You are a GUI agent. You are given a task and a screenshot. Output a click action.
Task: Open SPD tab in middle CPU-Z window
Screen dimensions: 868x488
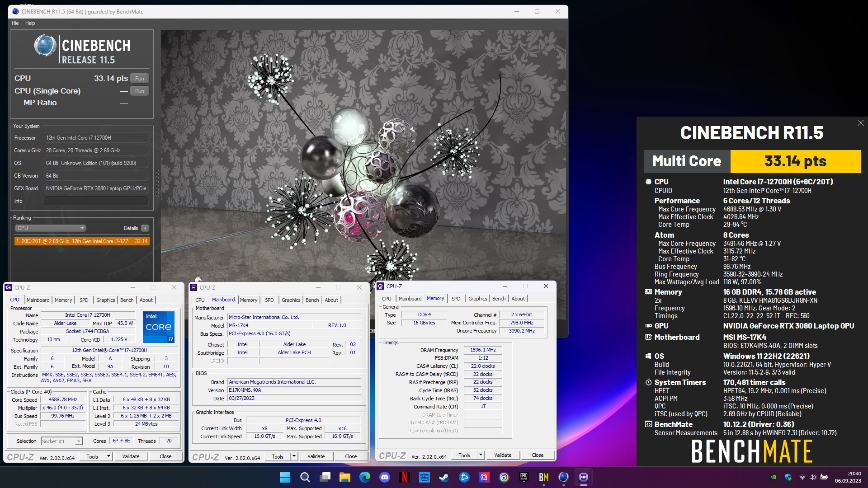tap(269, 300)
